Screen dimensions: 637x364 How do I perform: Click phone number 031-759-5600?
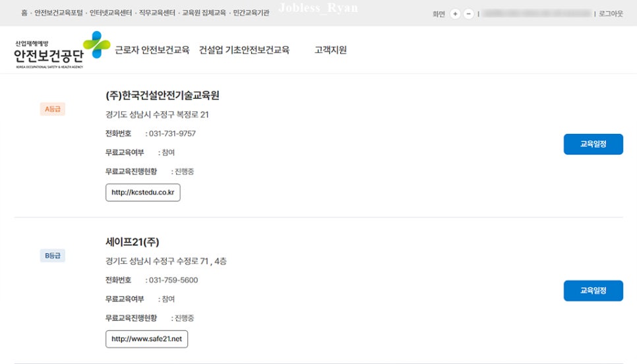[x=173, y=280]
